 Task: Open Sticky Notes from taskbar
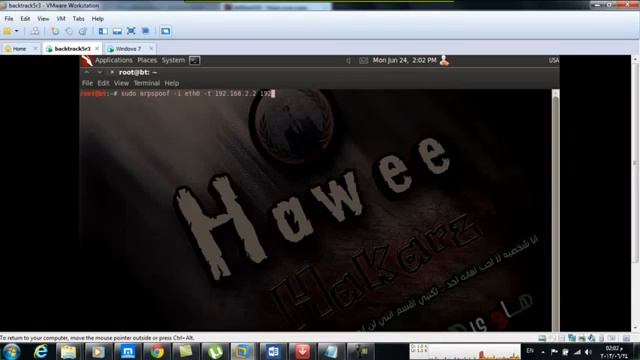186,351
